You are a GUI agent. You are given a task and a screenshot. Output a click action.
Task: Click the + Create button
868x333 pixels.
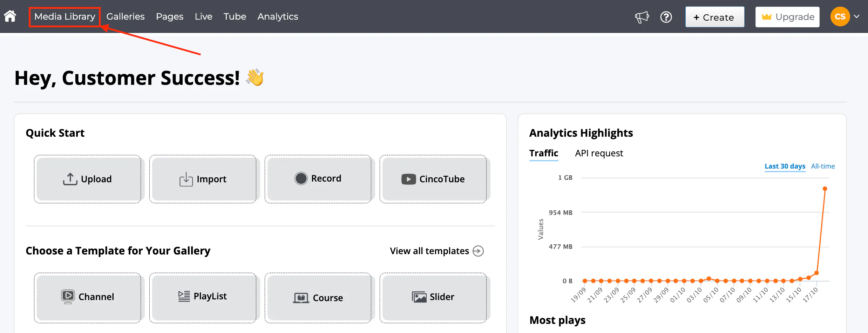715,17
